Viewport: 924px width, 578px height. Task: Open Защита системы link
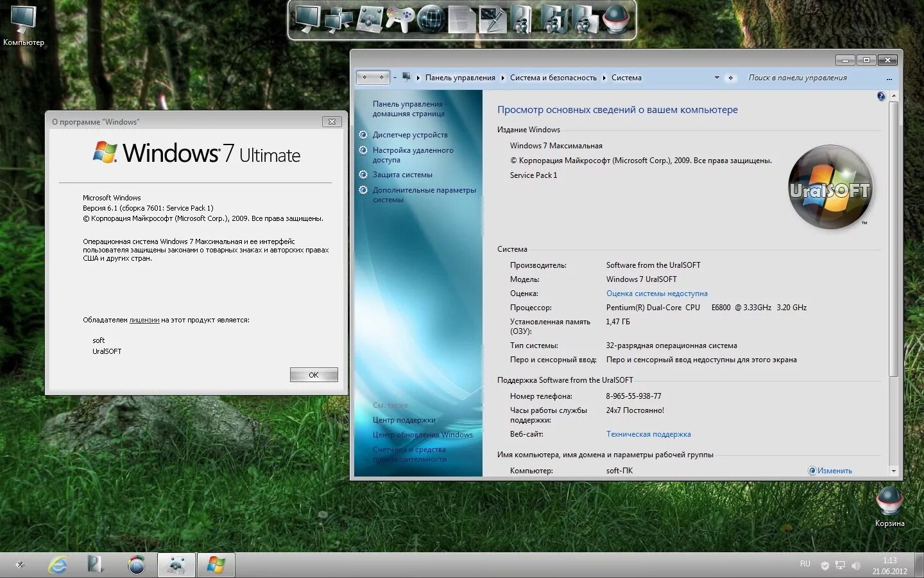(x=402, y=175)
